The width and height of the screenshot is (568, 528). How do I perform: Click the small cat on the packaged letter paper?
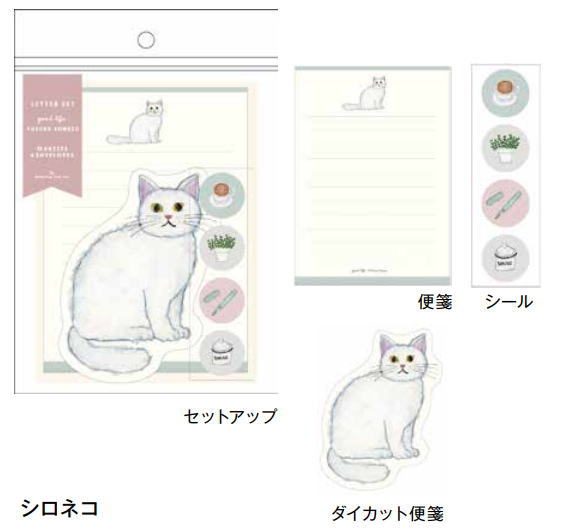[x=135, y=122]
